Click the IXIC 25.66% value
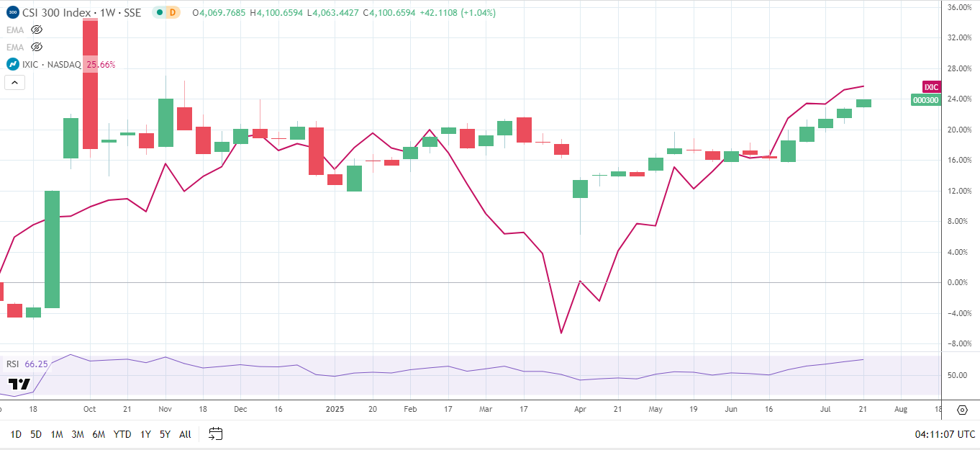The image size is (980, 450). pyautogui.click(x=101, y=64)
